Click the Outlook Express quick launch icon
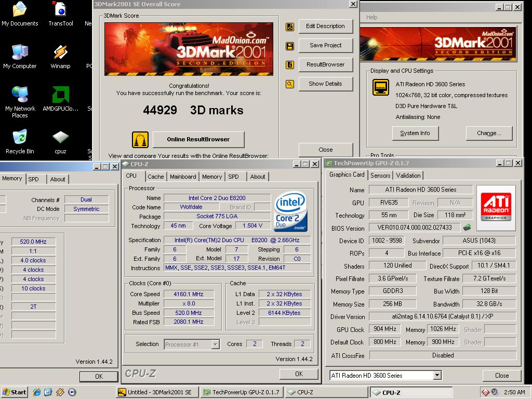Image resolution: width=532 pixels, height=399 pixels. click(48, 392)
